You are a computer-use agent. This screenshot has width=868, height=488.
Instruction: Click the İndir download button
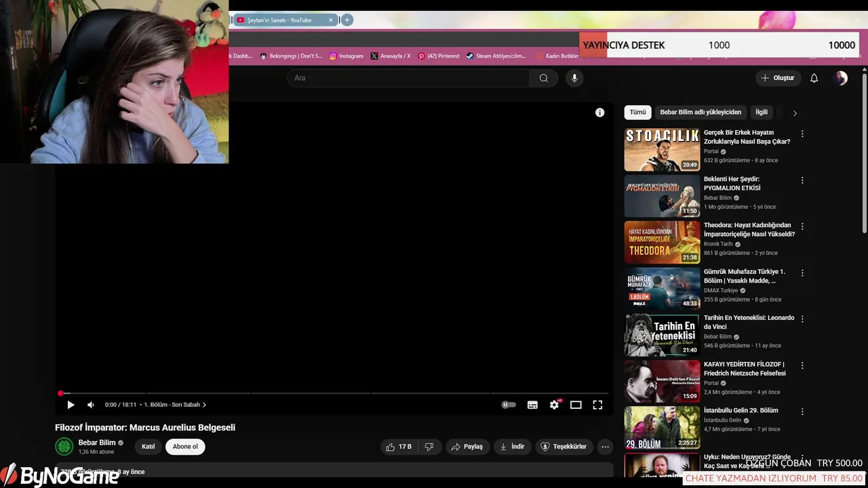point(513,447)
